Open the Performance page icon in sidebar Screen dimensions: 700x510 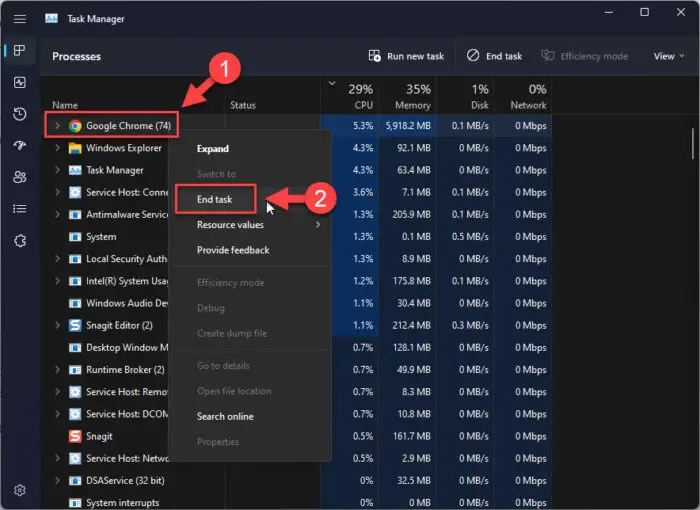coord(20,82)
